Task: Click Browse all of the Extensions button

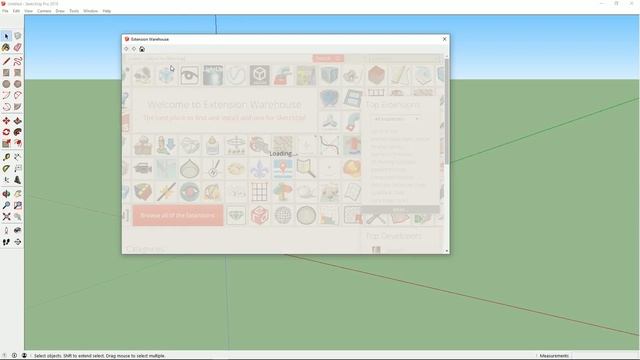Action: 178,215
